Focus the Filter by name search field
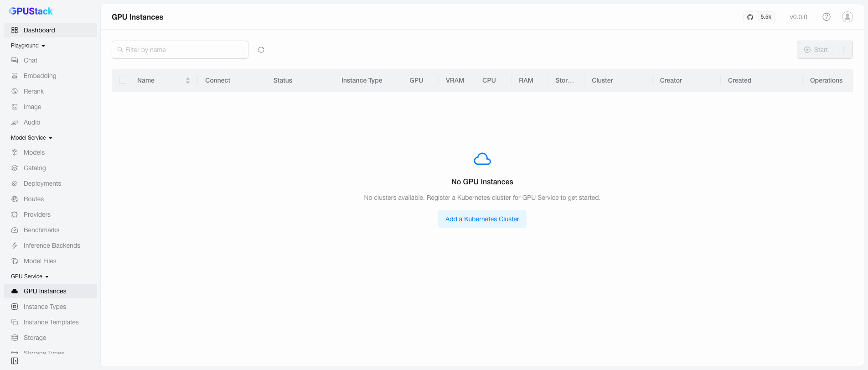Image resolution: width=868 pixels, height=370 pixels. click(180, 50)
